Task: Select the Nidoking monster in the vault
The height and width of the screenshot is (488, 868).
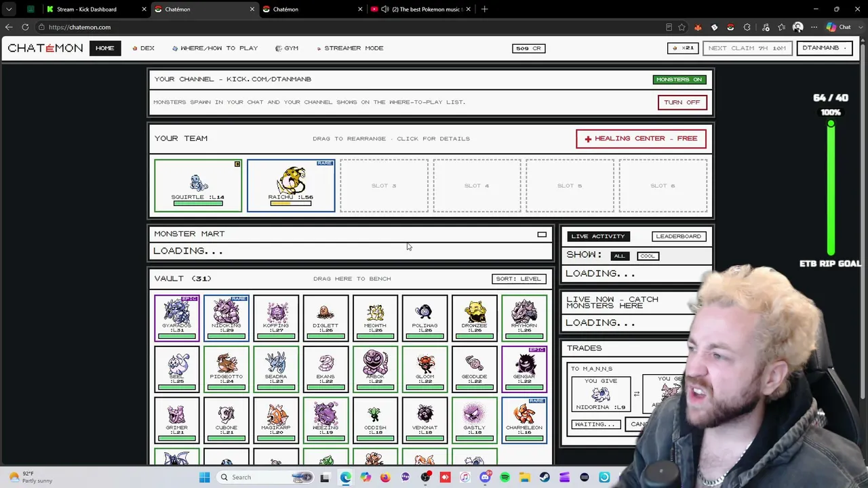Action: (226, 317)
